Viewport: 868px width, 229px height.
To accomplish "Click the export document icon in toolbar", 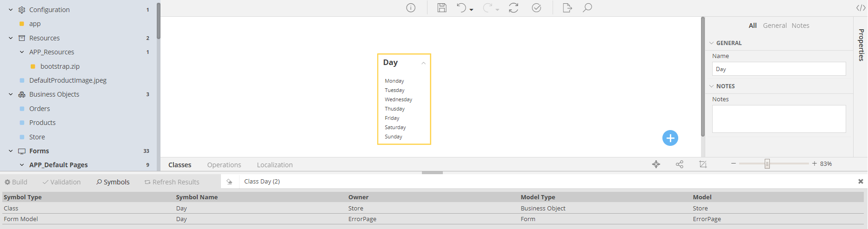I will tap(567, 8).
